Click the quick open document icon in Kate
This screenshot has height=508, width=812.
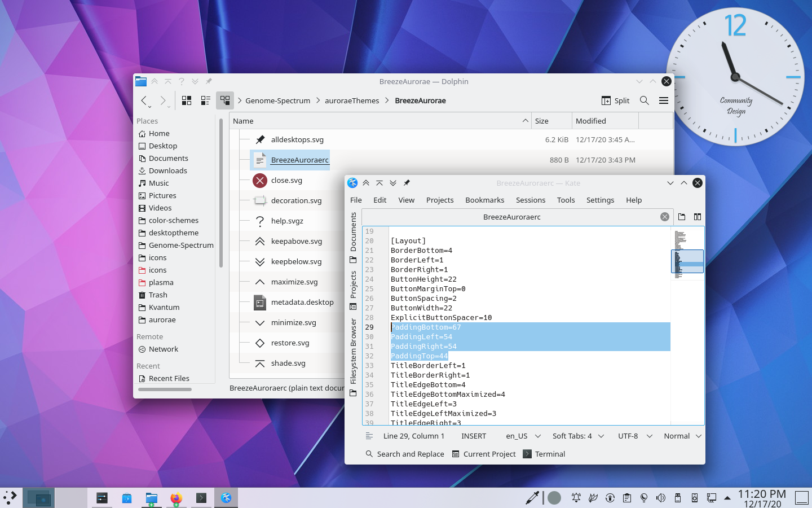click(x=682, y=217)
